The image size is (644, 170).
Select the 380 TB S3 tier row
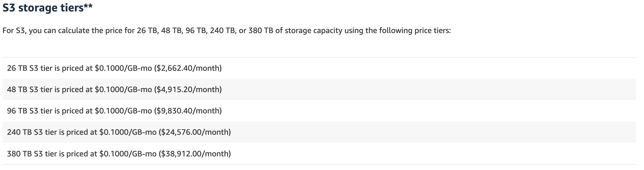click(319, 153)
